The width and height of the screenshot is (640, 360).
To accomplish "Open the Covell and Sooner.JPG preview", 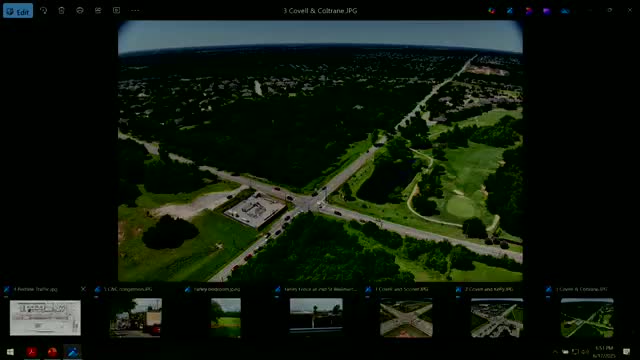I will pos(406,318).
